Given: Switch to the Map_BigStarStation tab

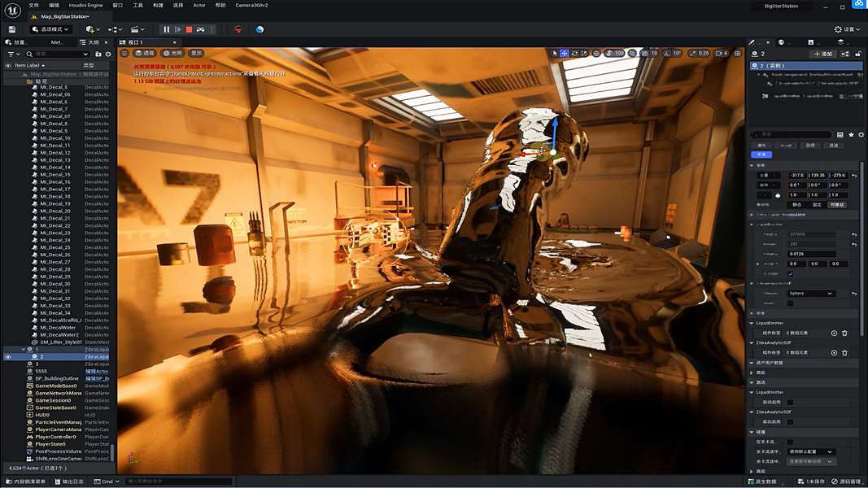Looking at the screenshot, I should click(65, 16).
